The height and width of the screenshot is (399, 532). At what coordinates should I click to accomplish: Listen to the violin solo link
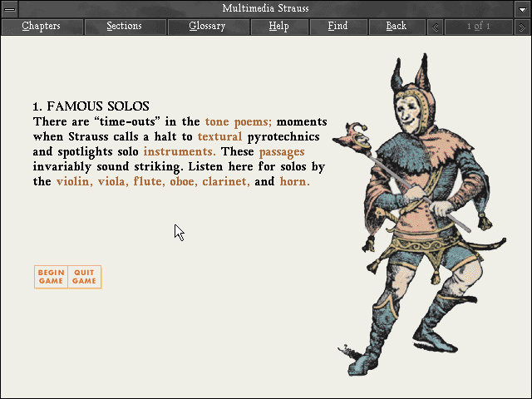coord(75,181)
